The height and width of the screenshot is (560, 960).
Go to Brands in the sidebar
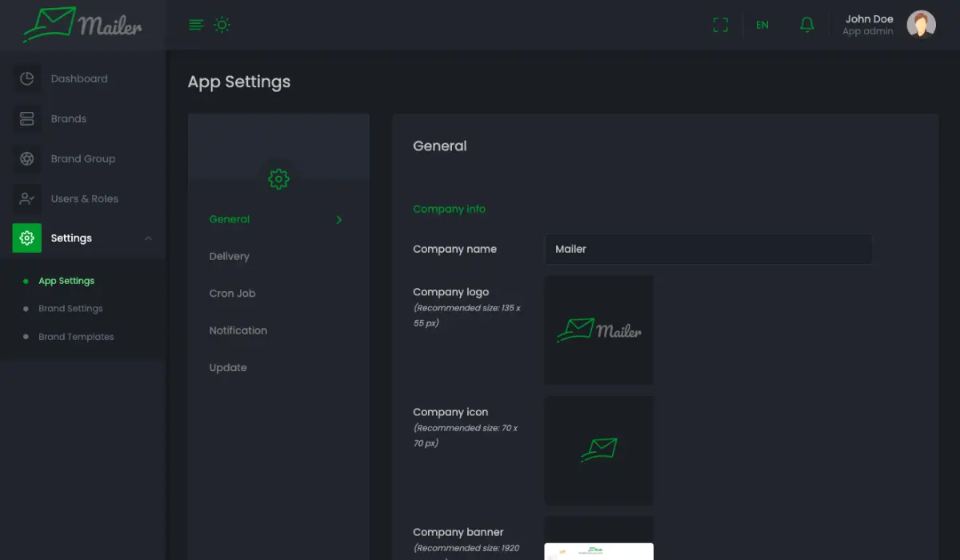tap(69, 118)
